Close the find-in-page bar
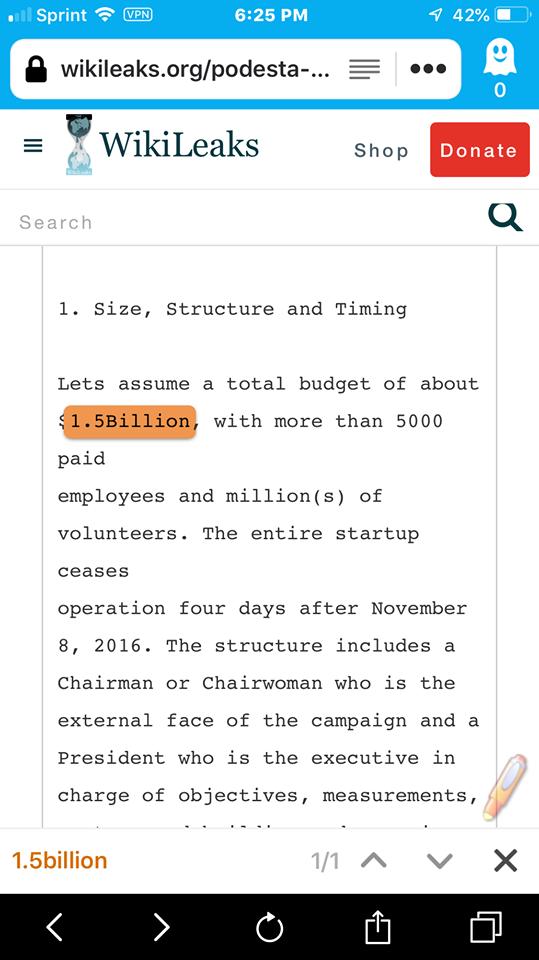This screenshot has height=960, width=539. pyautogui.click(x=506, y=861)
